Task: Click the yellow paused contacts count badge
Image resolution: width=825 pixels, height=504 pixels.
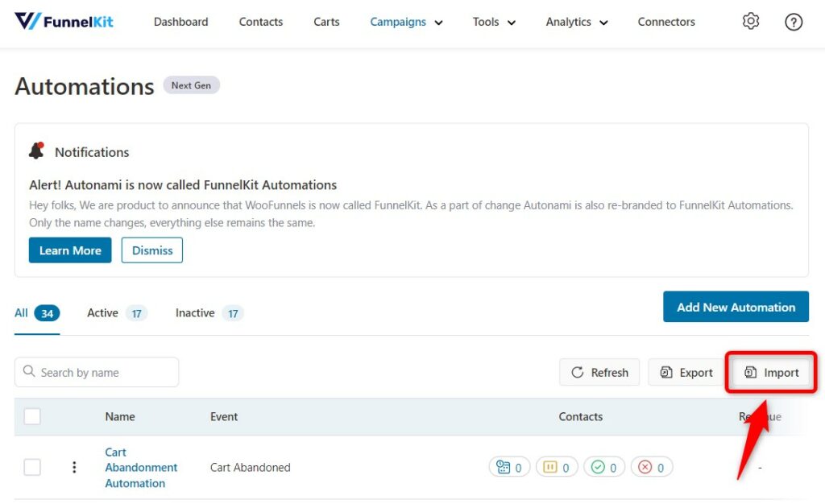Action: (557, 467)
